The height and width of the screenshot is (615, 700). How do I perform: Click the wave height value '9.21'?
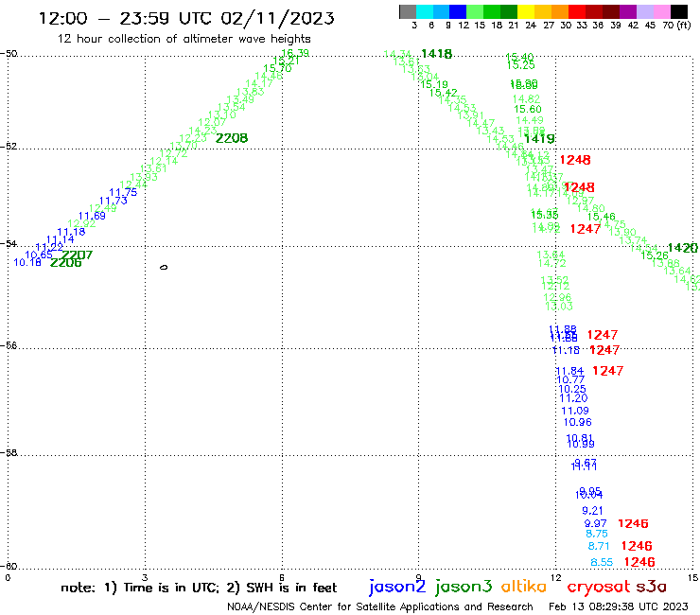pos(592,511)
